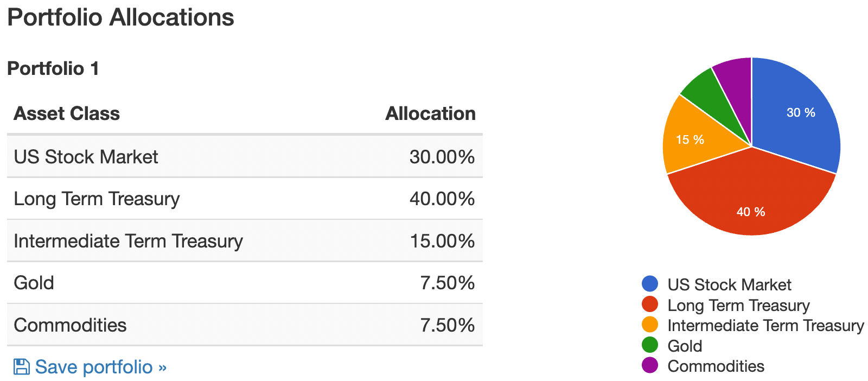The image size is (868, 381).
Task: Click the floppy disk save icon
Action: [x=21, y=367]
